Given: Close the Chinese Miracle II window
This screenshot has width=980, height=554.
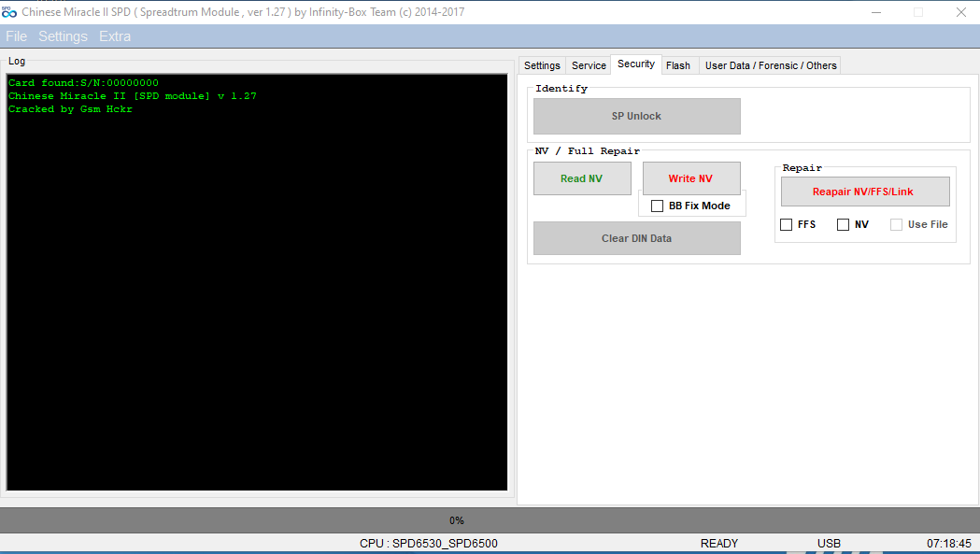Looking at the screenshot, I should (x=961, y=12).
